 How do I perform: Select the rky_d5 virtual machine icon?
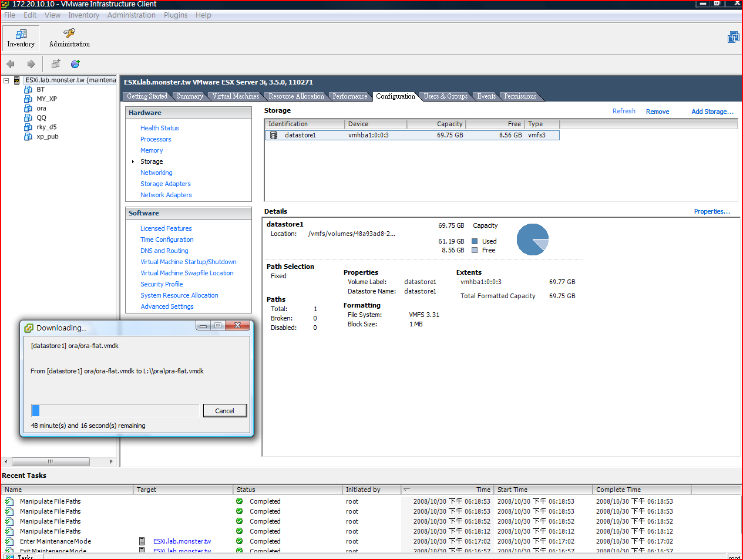(x=28, y=127)
